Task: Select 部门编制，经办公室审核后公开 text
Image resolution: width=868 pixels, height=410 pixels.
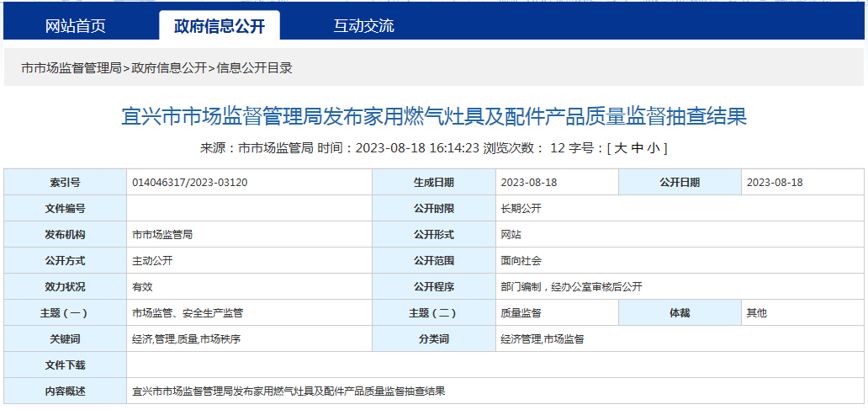Action: coord(571,287)
